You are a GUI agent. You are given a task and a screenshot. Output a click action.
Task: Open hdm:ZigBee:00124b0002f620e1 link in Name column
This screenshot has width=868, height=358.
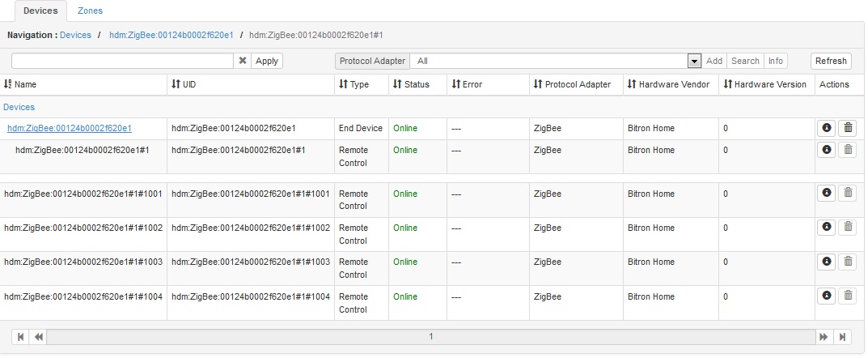pos(70,128)
